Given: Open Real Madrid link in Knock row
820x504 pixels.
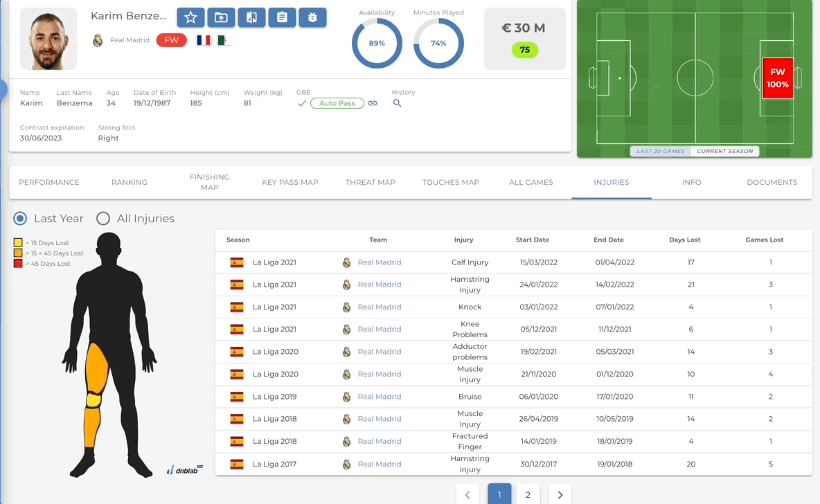Looking at the screenshot, I should (379, 307).
